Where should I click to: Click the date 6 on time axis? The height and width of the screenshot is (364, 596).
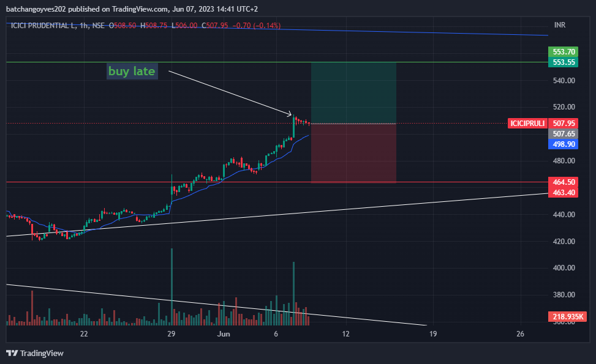[276, 334]
